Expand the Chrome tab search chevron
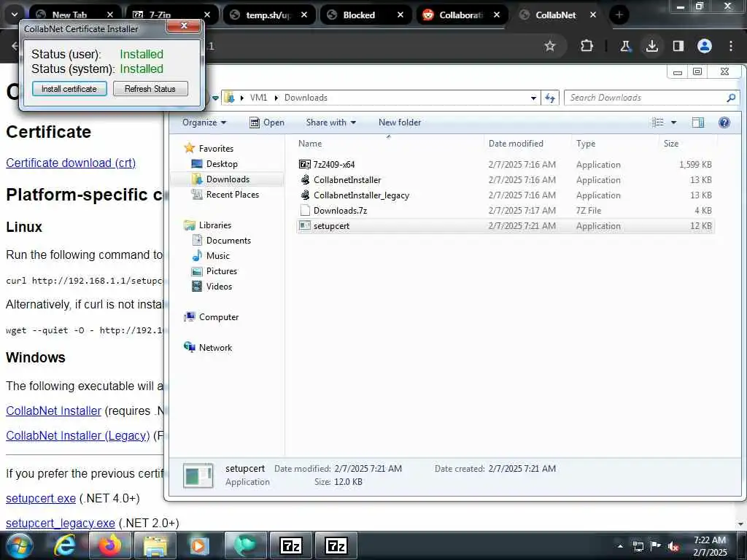Screen dimensions: 747x560 [x=15, y=15]
